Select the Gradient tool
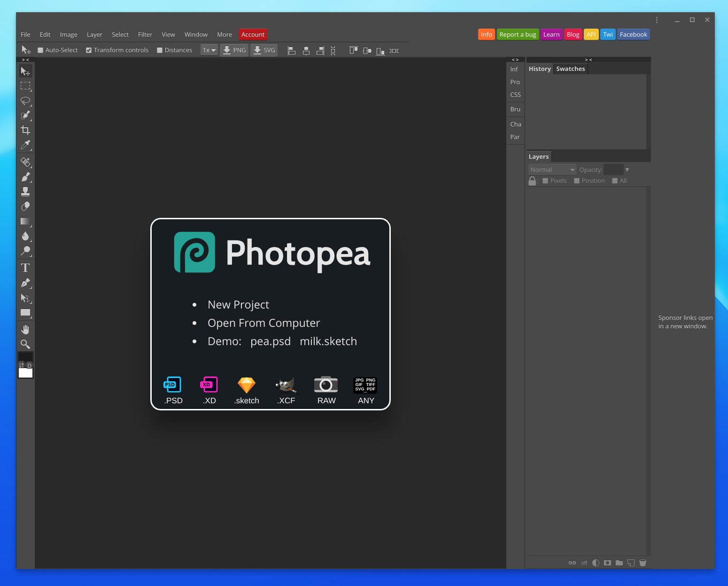The height and width of the screenshot is (586, 728). pos(25,221)
